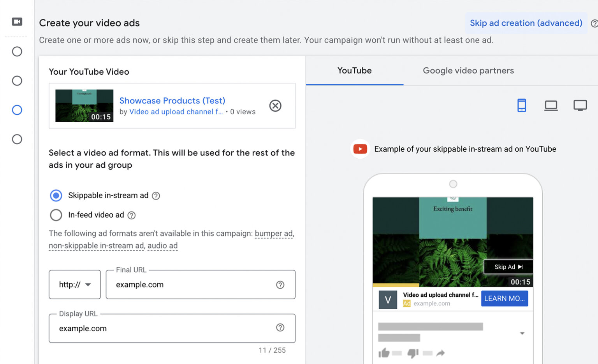The image size is (598, 364).
Task: Remove the Showcase Products video with the X icon
Action: 275,105
